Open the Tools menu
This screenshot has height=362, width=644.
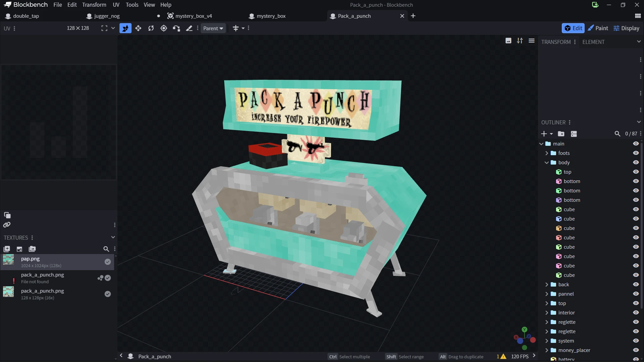[x=132, y=5]
